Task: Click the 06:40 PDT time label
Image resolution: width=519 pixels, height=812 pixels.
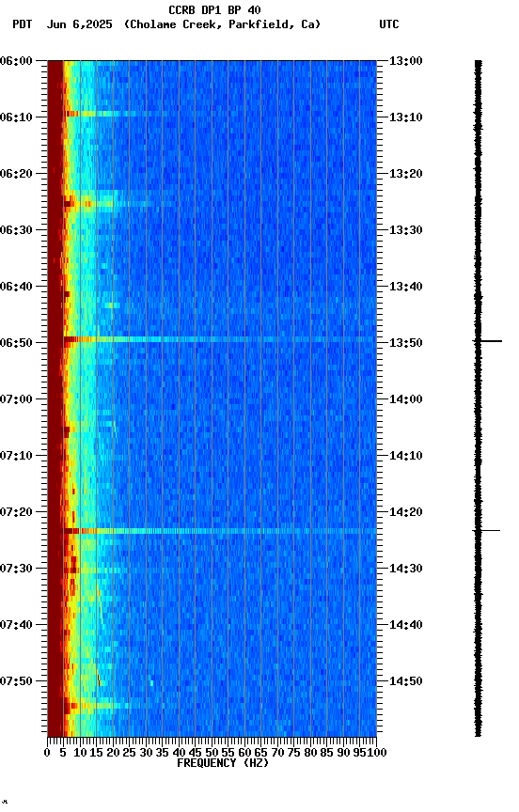Action: coord(16,287)
